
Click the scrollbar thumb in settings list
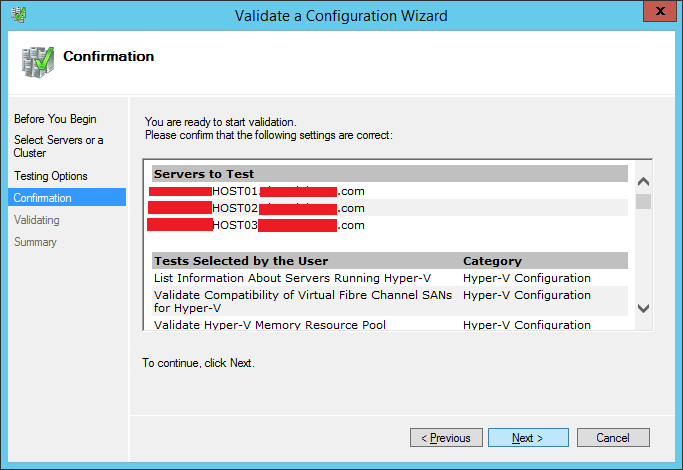(643, 201)
